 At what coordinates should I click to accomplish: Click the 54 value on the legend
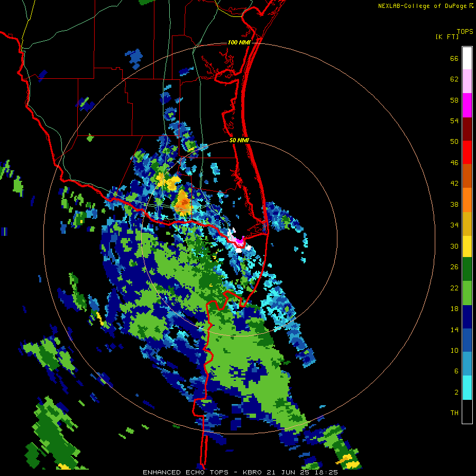454,121
